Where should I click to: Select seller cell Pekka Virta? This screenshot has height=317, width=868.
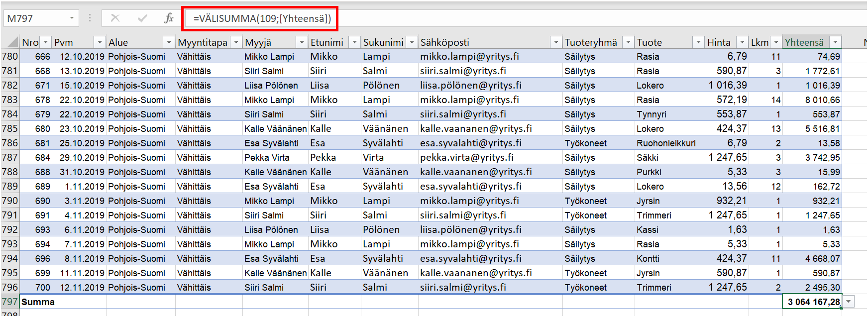[x=275, y=157]
